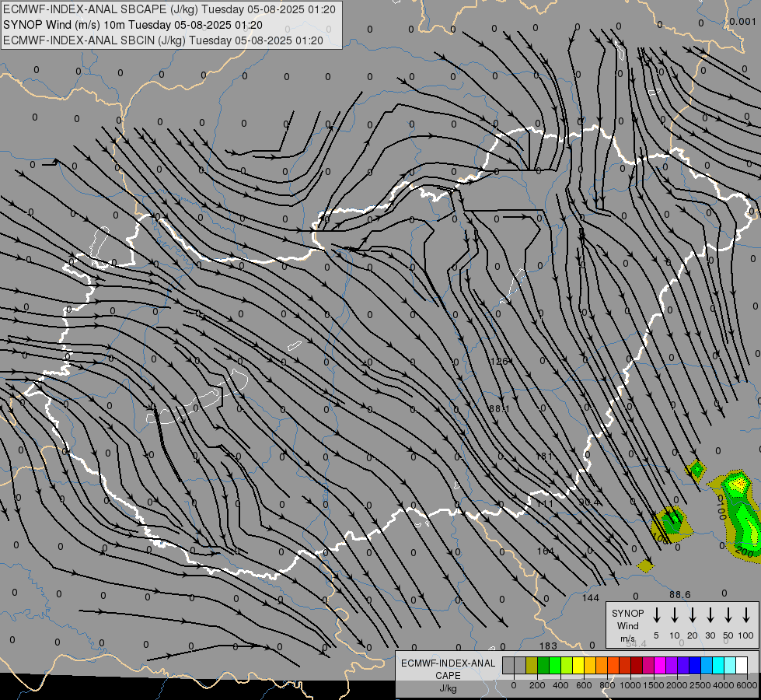
Task: Click the 1500 tick on CAPE scale
Action: point(654,685)
